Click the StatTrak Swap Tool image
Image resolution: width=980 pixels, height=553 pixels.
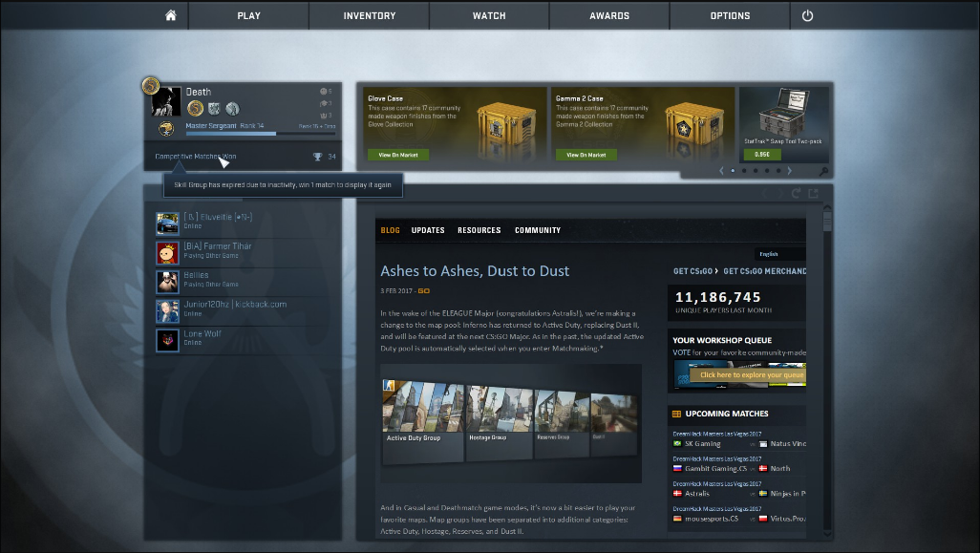784,113
